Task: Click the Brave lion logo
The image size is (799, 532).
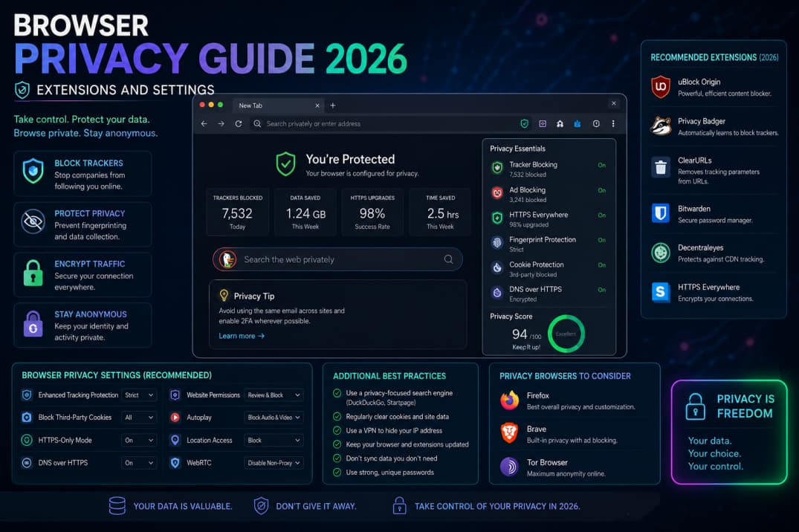Action: click(509, 434)
